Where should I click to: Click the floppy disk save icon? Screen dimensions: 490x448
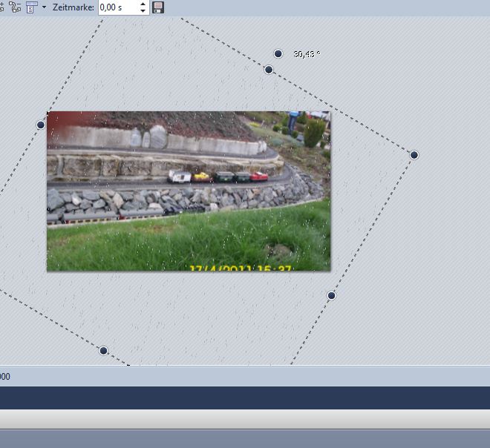click(x=158, y=7)
